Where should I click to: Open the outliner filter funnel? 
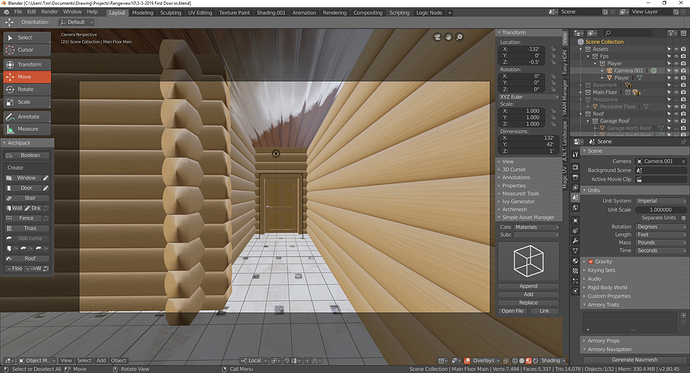[x=671, y=33]
